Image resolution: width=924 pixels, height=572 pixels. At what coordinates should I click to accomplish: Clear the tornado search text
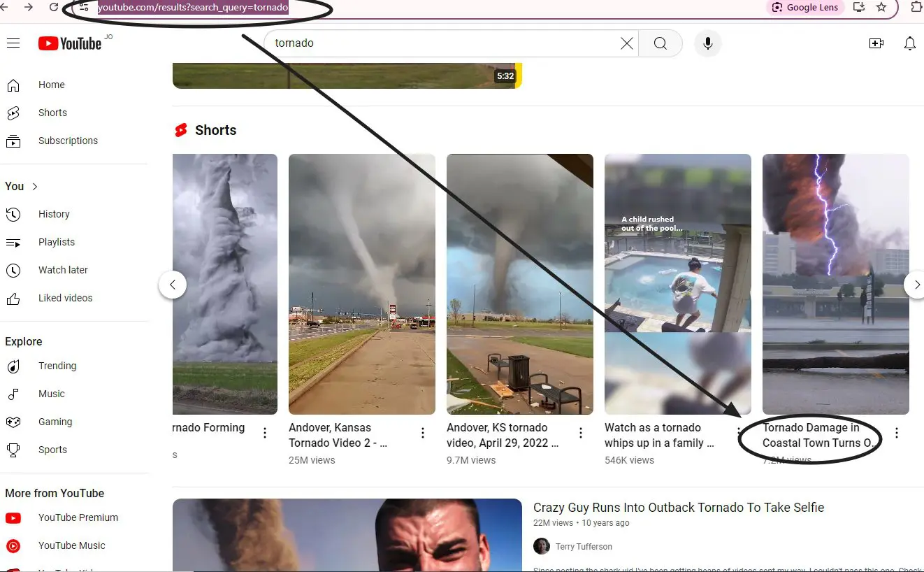(x=627, y=43)
